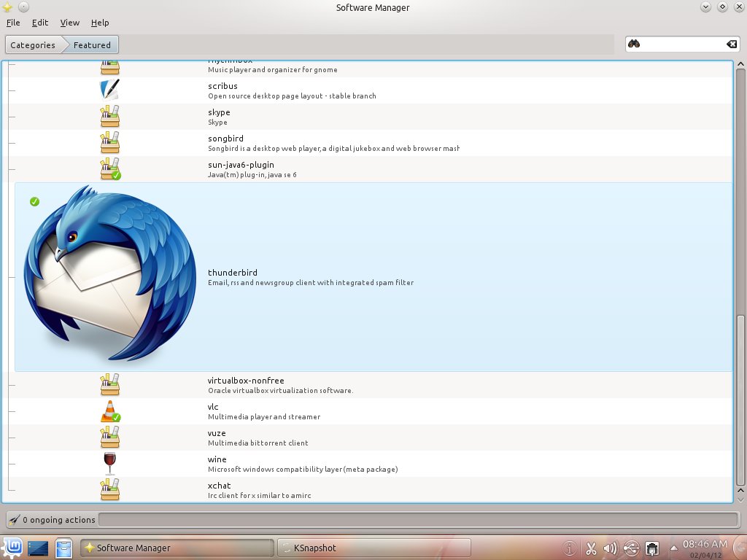The height and width of the screenshot is (560, 747).
Task: Select the Featured breadcrumb
Action: [92, 44]
